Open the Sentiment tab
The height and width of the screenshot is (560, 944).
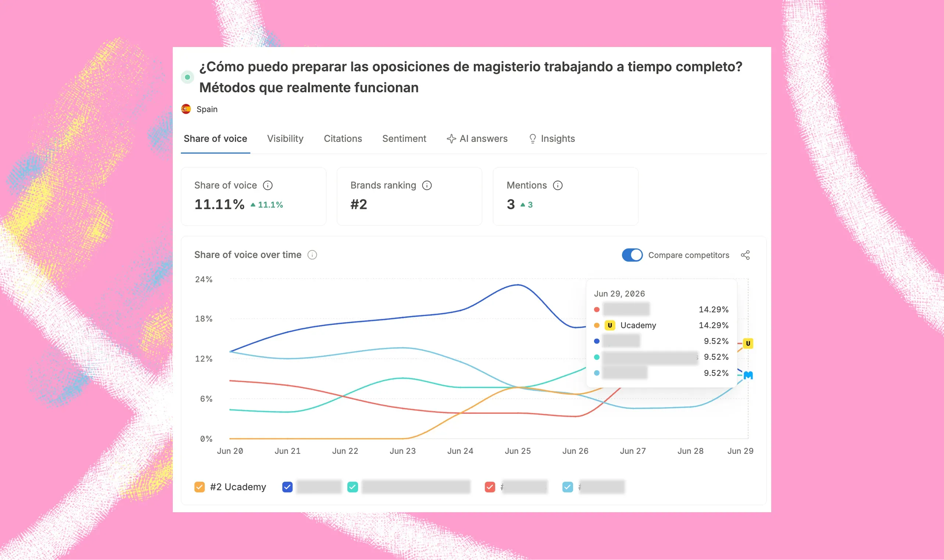pyautogui.click(x=404, y=139)
